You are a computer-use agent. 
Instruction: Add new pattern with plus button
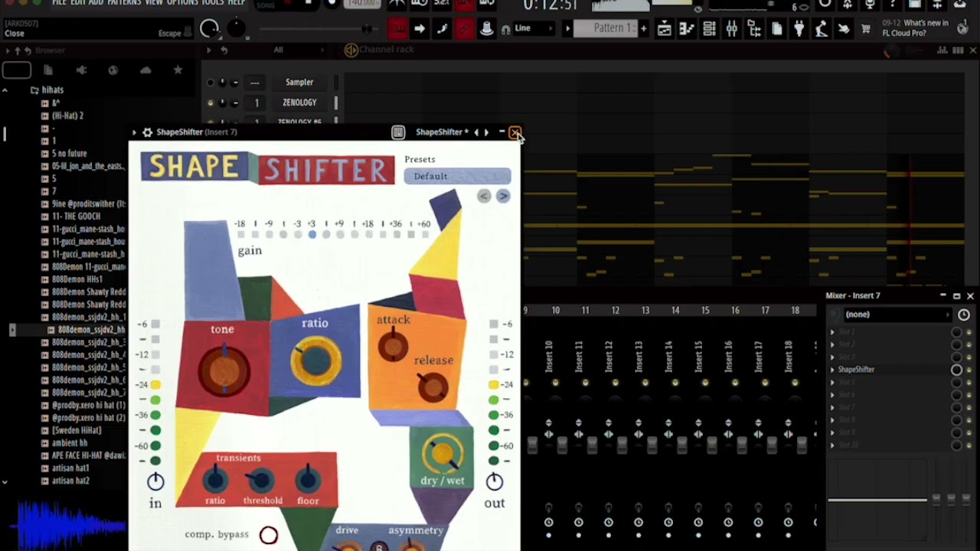(x=644, y=28)
